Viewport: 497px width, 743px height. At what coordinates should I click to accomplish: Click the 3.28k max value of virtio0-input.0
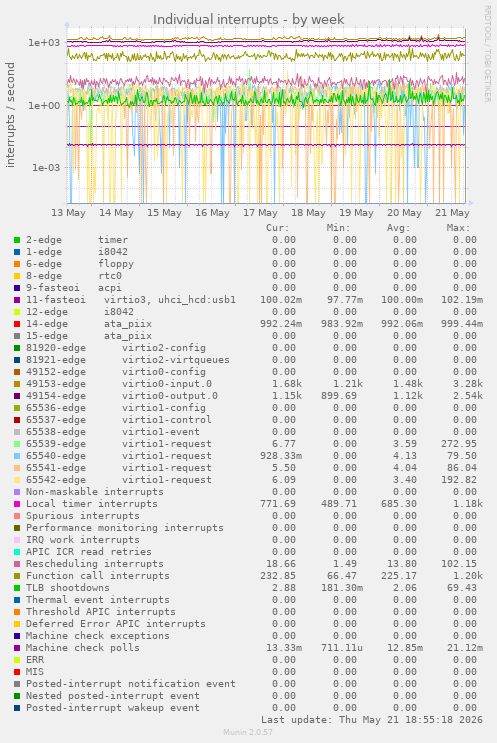click(x=467, y=384)
